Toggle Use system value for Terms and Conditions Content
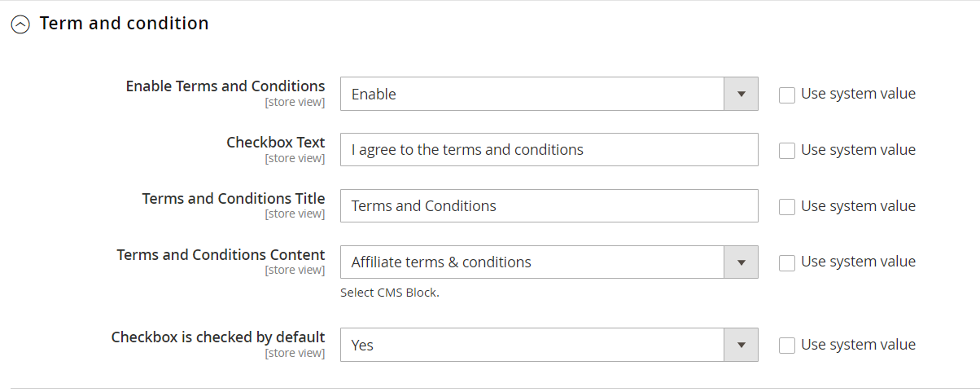This screenshot has width=980, height=392. tap(787, 263)
